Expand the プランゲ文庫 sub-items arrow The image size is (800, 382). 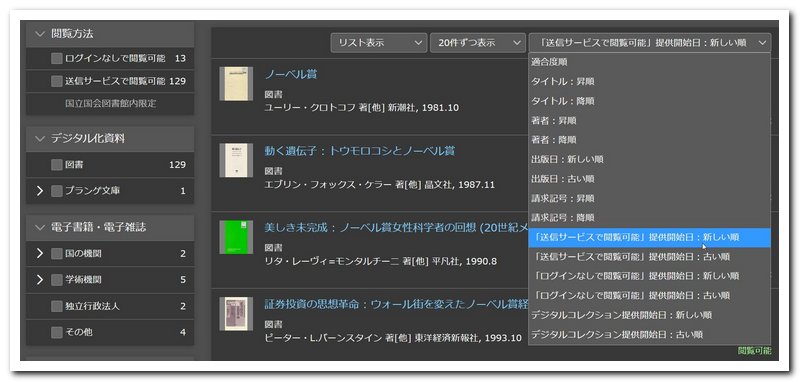(40, 191)
